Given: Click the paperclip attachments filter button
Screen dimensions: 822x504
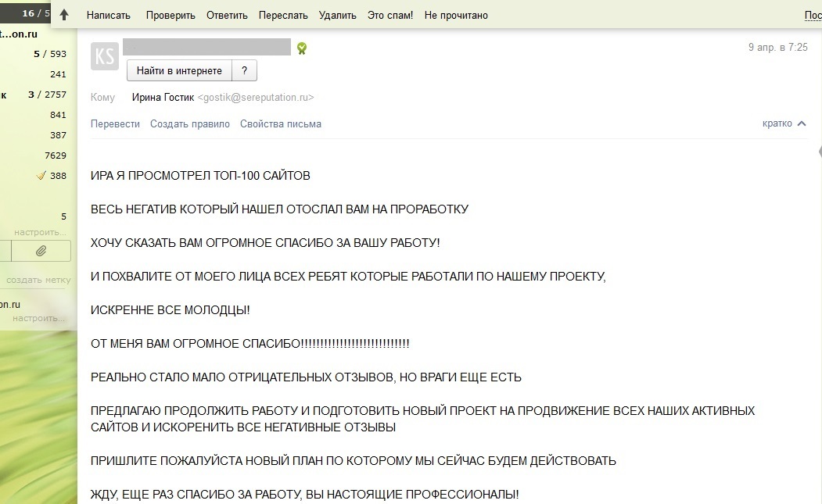Looking at the screenshot, I should [41, 251].
